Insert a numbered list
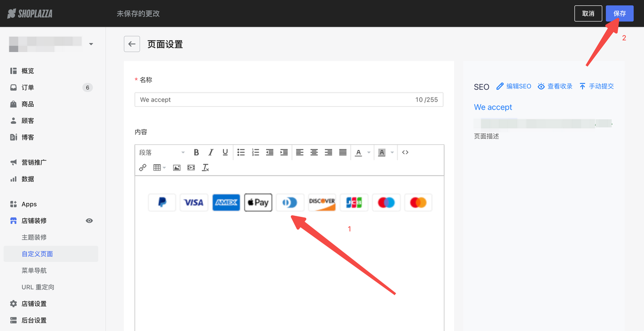This screenshot has width=644, height=331. tap(256, 152)
